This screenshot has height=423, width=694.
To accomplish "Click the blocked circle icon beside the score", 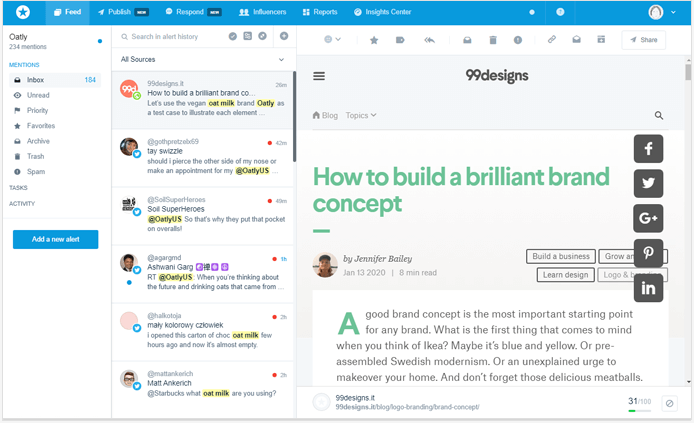I will (670, 403).
